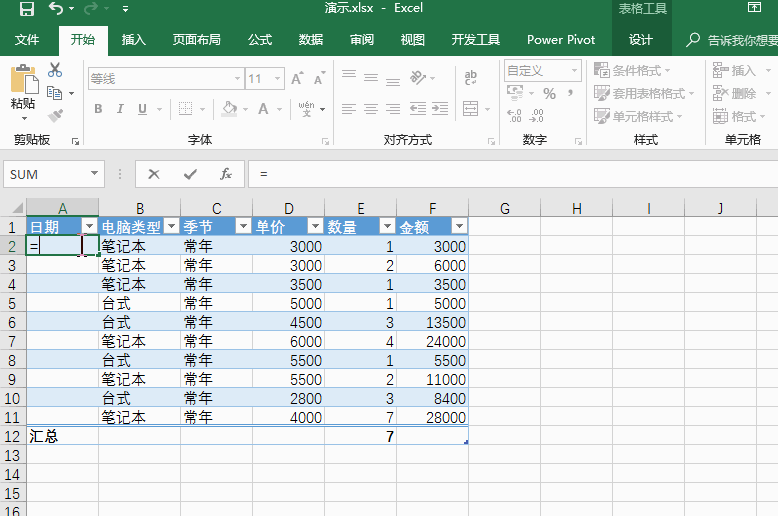Copy selection with the copy icon
The width and height of the screenshot is (778, 516).
pyautogui.click(x=54, y=93)
